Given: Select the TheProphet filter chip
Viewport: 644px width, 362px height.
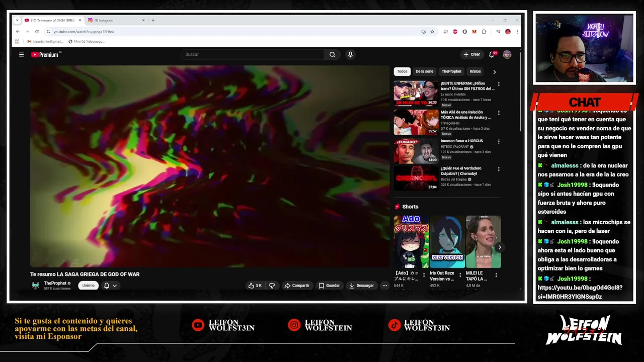Looking at the screenshot, I should (x=451, y=71).
